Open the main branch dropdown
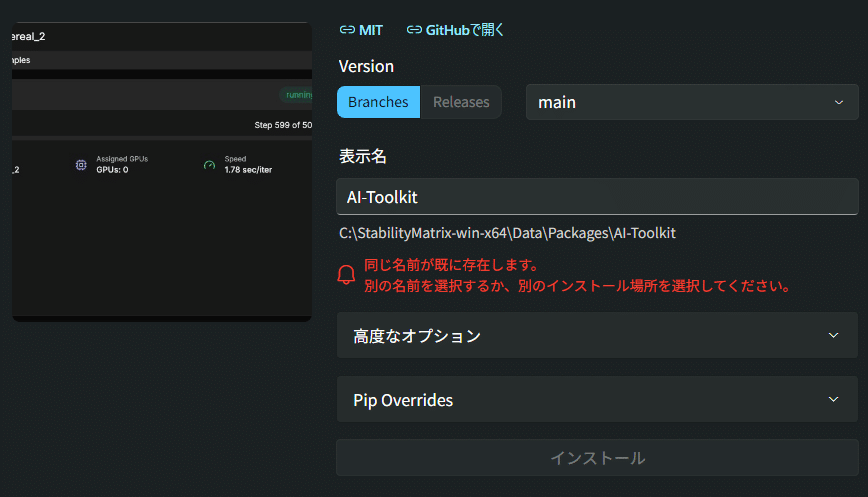 click(692, 102)
